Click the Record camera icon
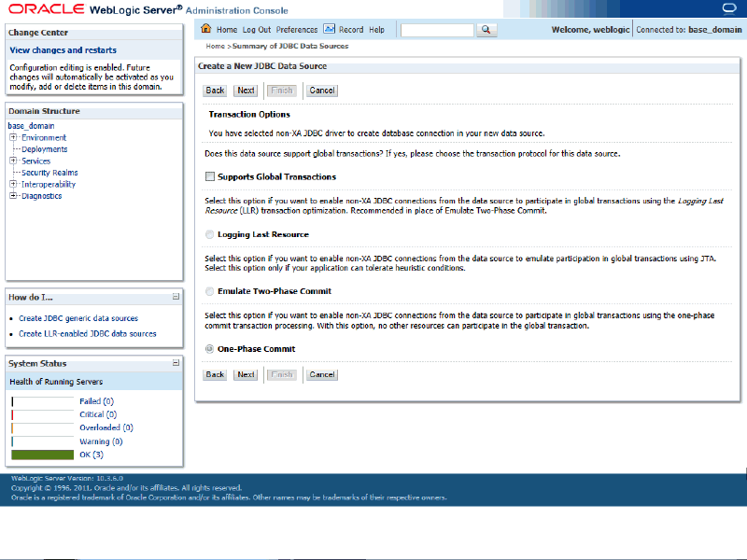The height and width of the screenshot is (560, 747). 330,29
